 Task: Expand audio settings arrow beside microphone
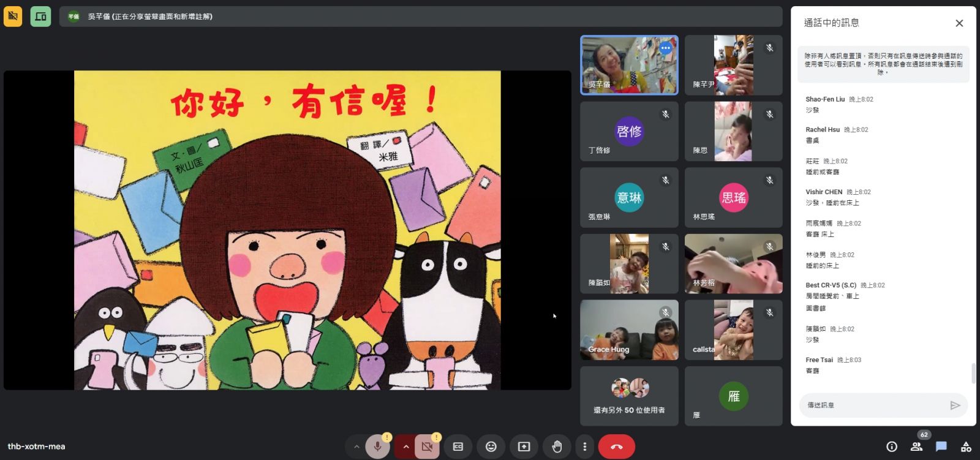(x=356, y=447)
